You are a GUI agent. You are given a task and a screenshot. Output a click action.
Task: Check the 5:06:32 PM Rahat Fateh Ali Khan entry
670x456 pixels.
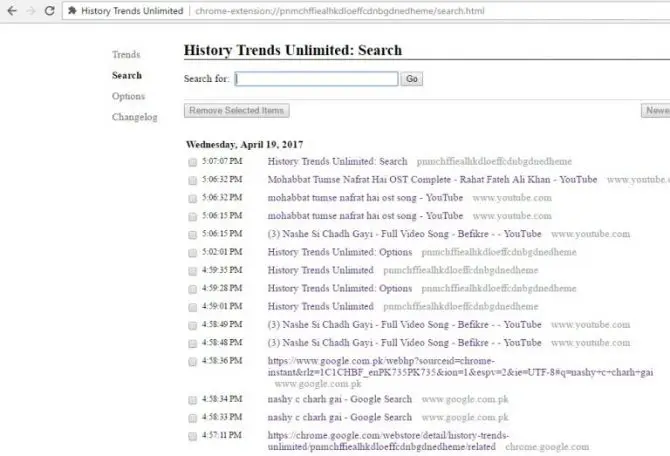(x=193, y=181)
